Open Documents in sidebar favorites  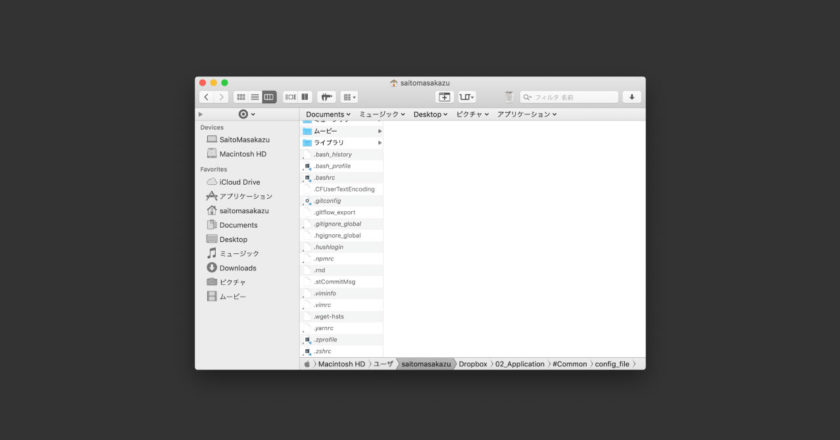[x=232, y=225]
